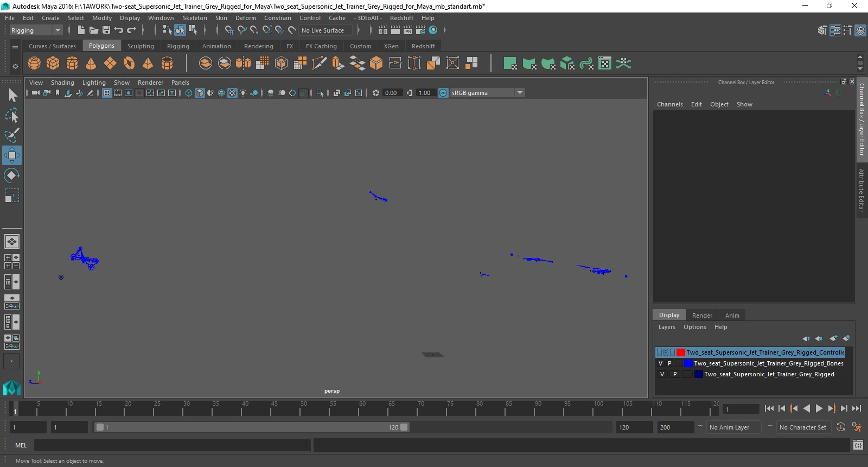Activate the Move tool in toolbox
The height and width of the screenshot is (467, 868).
pyautogui.click(x=12, y=155)
